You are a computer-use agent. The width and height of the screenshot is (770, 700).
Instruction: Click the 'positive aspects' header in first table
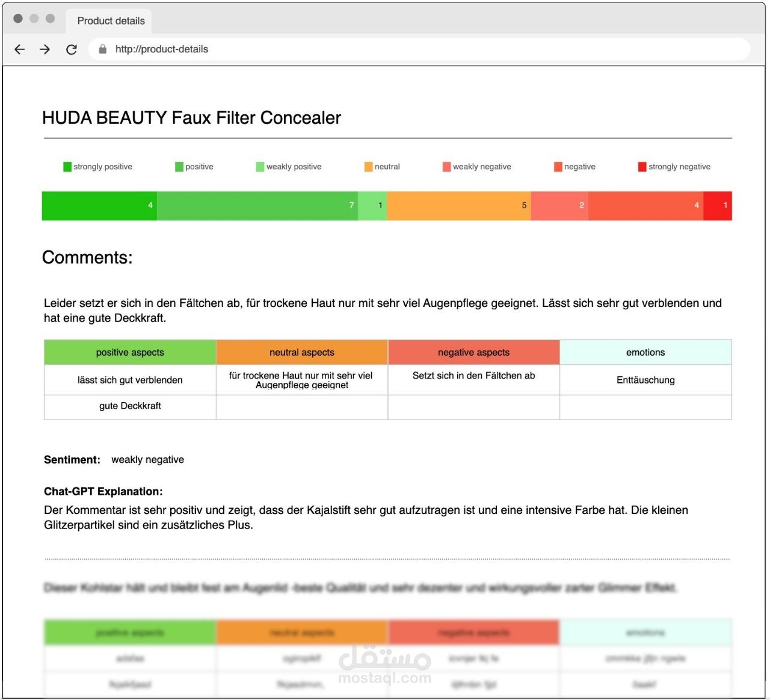(130, 352)
